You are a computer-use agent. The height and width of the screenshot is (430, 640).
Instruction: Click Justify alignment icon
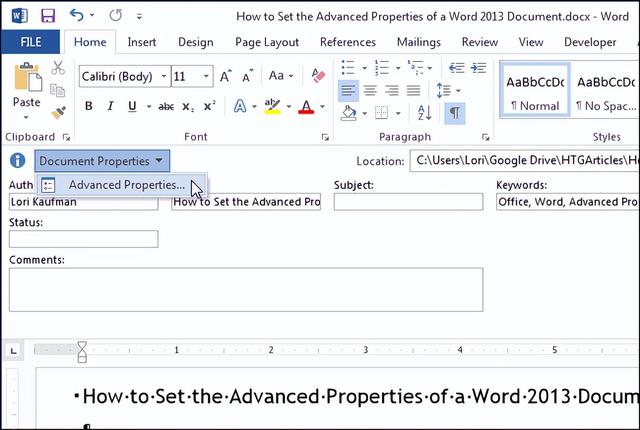pyautogui.click(x=413, y=90)
